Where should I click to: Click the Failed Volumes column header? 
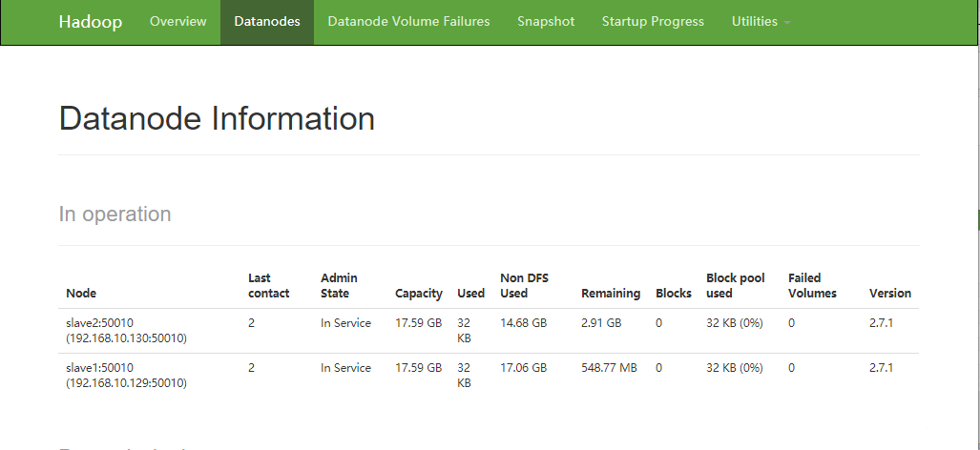tap(812, 286)
